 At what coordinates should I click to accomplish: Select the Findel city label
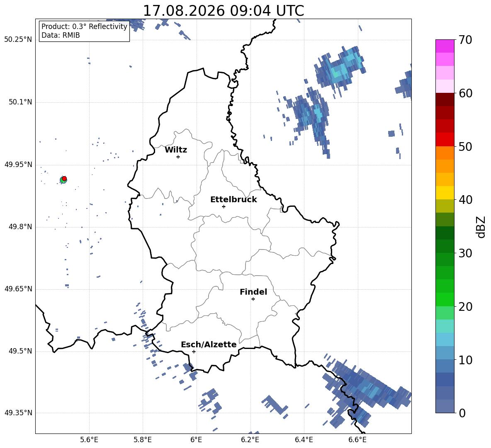point(253,292)
